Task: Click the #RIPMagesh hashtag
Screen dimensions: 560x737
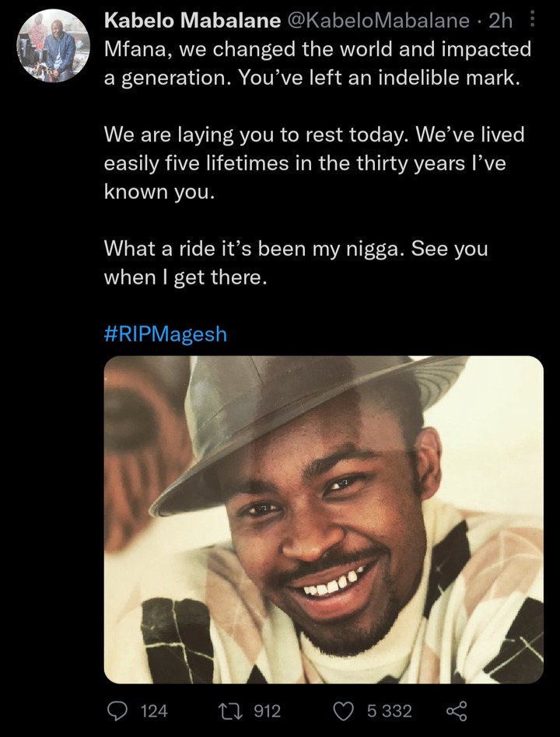Action: pos(166,334)
